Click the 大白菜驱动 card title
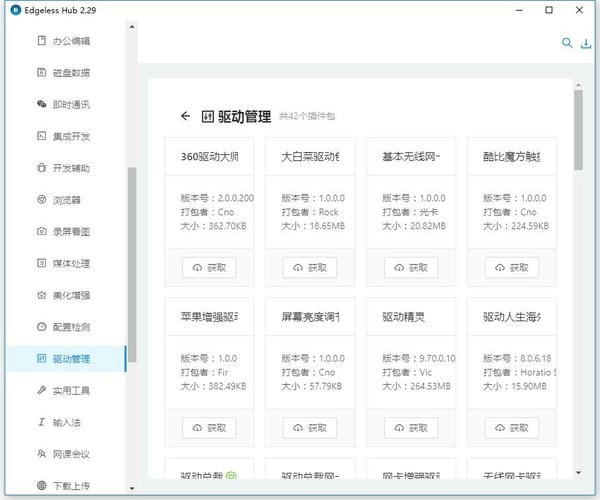Screen dimensions: 600x500 pos(310,156)
